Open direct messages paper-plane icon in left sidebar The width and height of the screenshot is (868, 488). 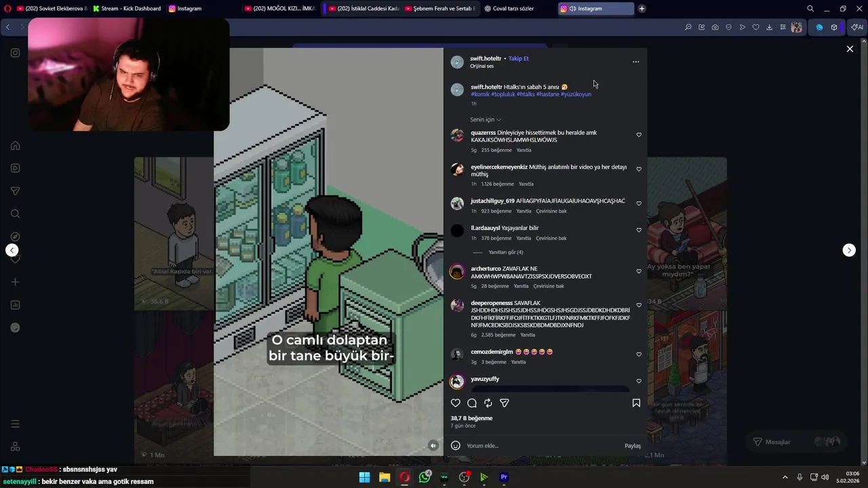click(x=15, y=191)
